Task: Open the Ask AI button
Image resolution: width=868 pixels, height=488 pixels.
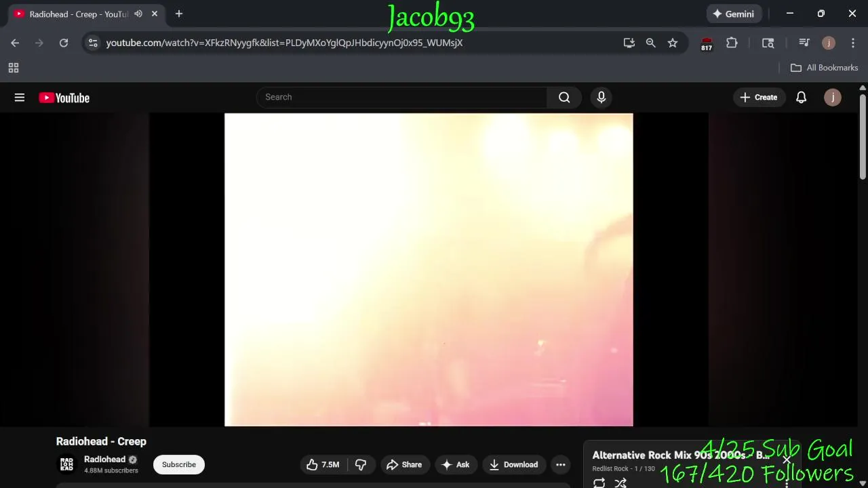Action: click(456, 464)
